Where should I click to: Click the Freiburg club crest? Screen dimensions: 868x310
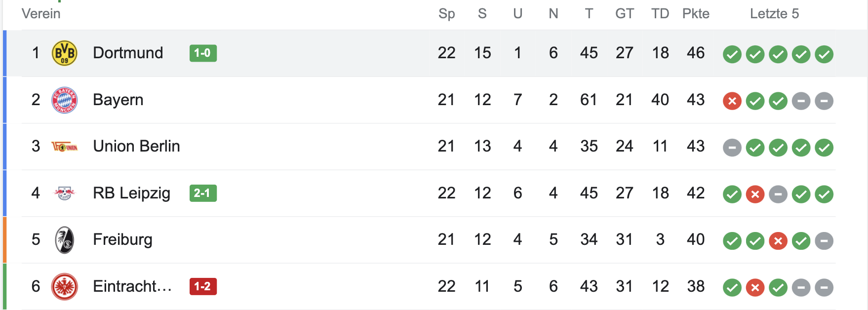pyautogui.click(x=64, y=240)
